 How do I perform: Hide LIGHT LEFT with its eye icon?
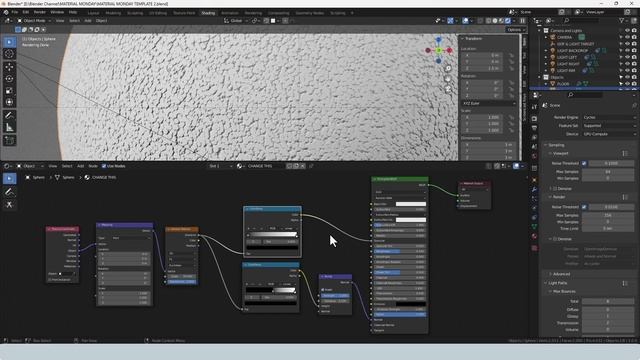627,57
